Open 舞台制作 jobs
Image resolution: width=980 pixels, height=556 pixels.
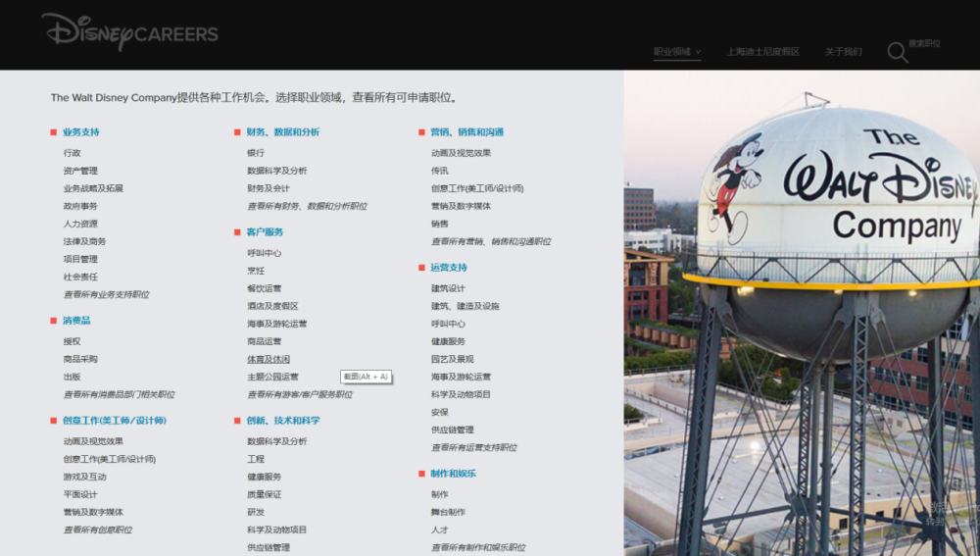coord(448,512)
